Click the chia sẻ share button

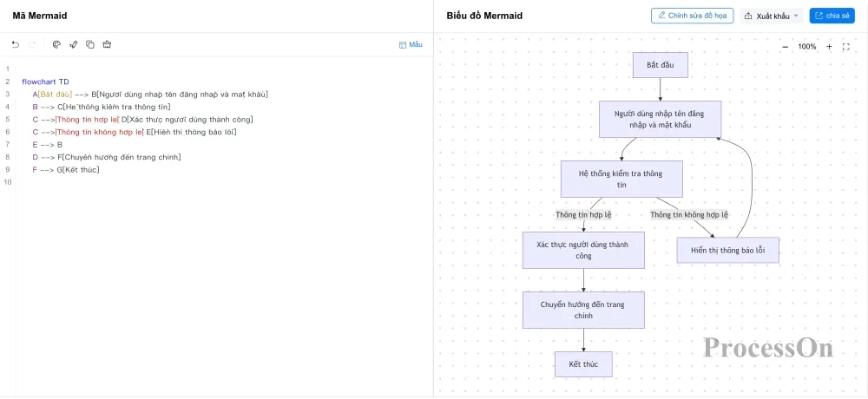(x=832, y=16)
